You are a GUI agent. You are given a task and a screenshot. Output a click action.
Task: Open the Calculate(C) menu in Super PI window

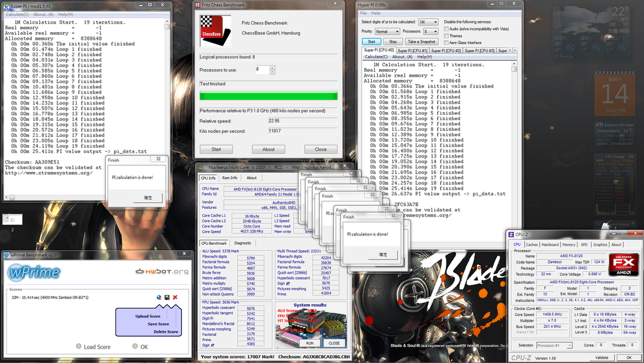pos(17,15)
